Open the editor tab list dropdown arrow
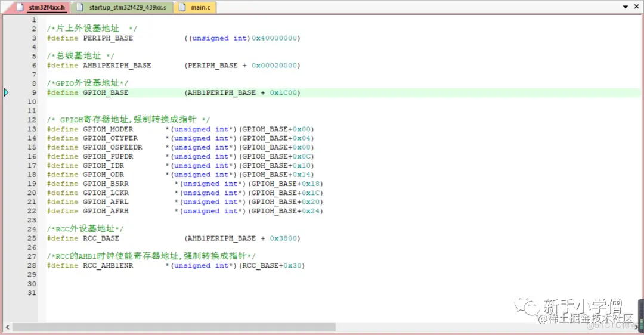Viewport: 644px width, 335px height. coord(626,7)
